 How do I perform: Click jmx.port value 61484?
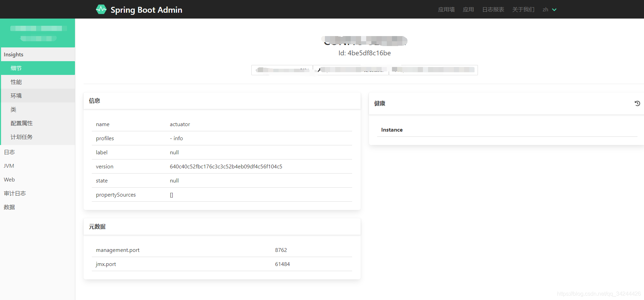click(282, 264)
